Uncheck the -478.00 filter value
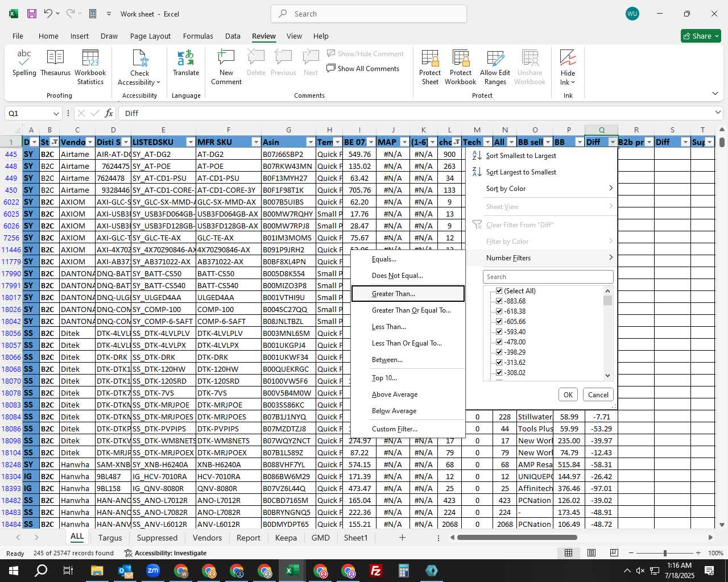The width and height of the screenshot is (728, 582). pos(499,342)
